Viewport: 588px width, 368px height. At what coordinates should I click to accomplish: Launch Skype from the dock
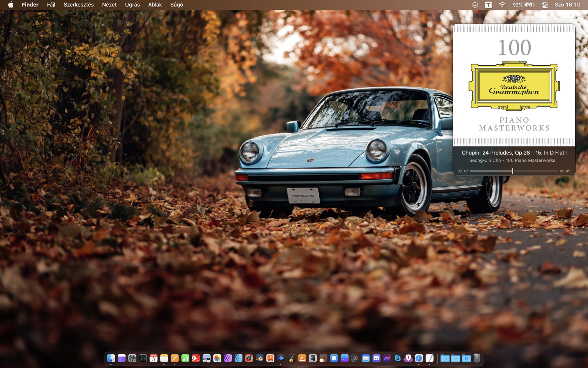(x=397, y=358)
